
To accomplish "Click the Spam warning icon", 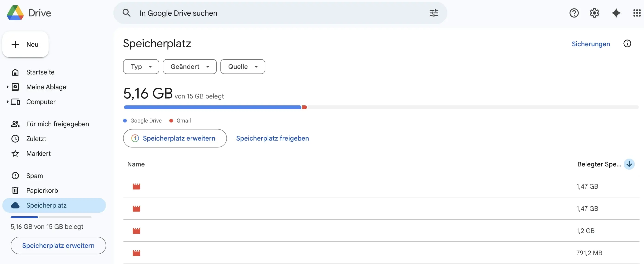I will tap(15, 176).
